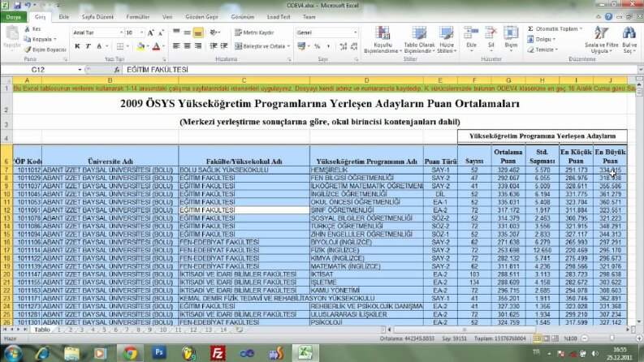Click the Orientation text rotation icon
644x362 pixels.
(x=214, y=32)
